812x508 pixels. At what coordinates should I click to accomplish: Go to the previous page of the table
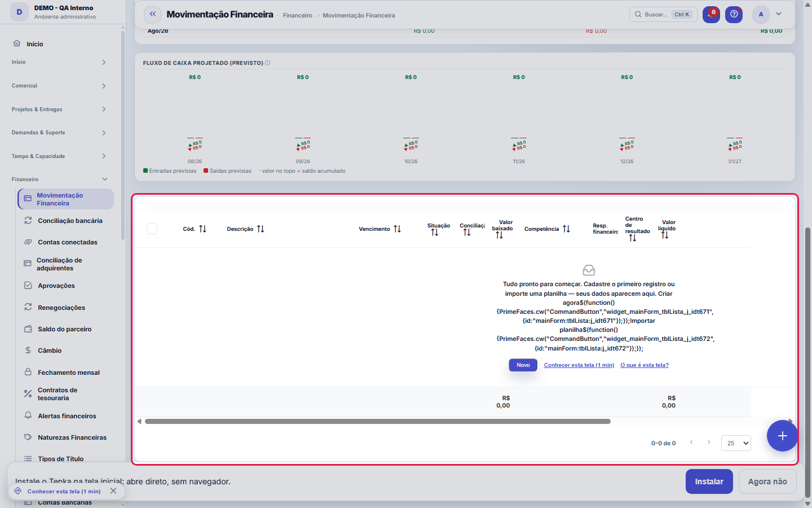[x=691, y=443]
